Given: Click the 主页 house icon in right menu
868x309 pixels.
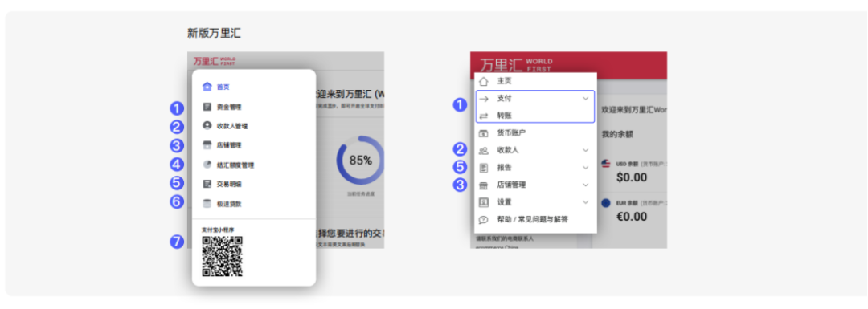Looking at the screenshot, I should click(483, 81).
